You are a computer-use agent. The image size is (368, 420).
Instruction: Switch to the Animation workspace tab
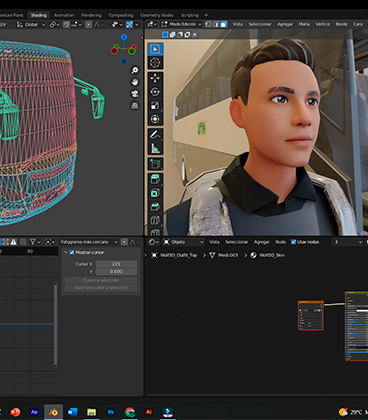click(64, 15)
